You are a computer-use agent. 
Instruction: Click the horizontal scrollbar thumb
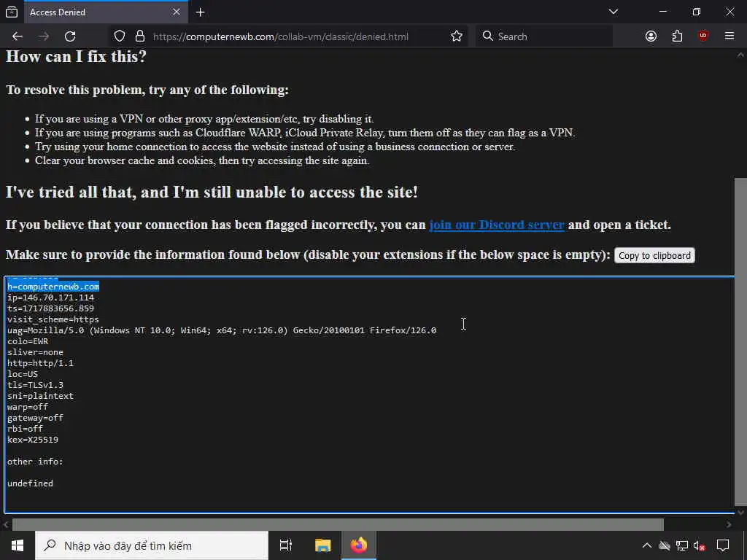pyautogui.click(x=338, y=525)
